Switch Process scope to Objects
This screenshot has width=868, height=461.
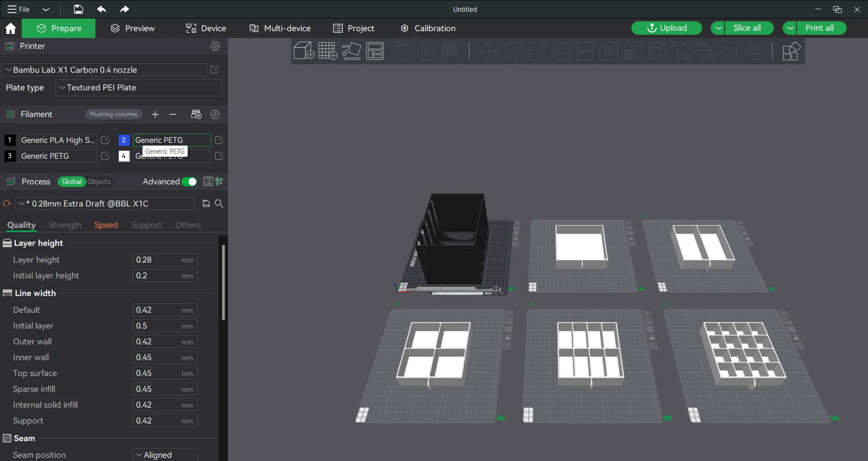coord(99,182)
